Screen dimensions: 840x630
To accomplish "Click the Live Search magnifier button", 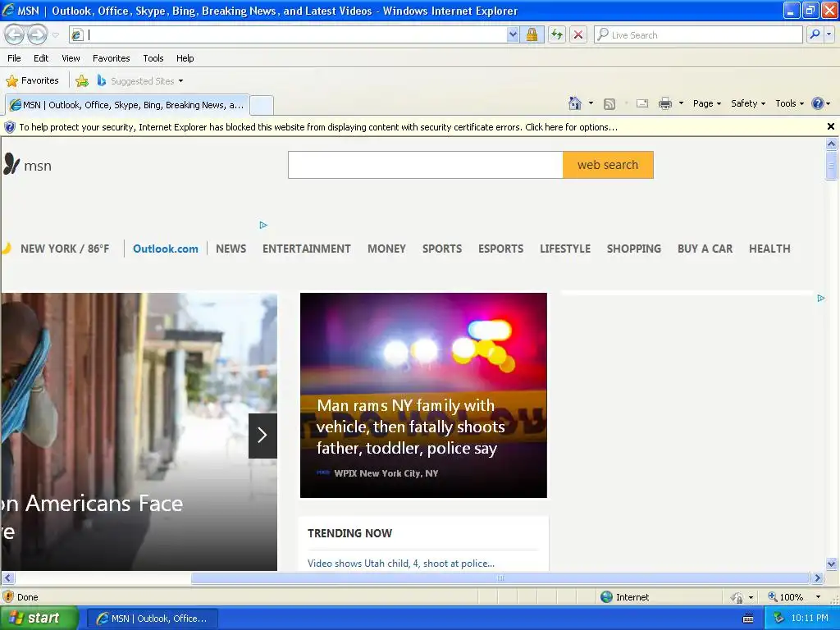I will (815, 34).
